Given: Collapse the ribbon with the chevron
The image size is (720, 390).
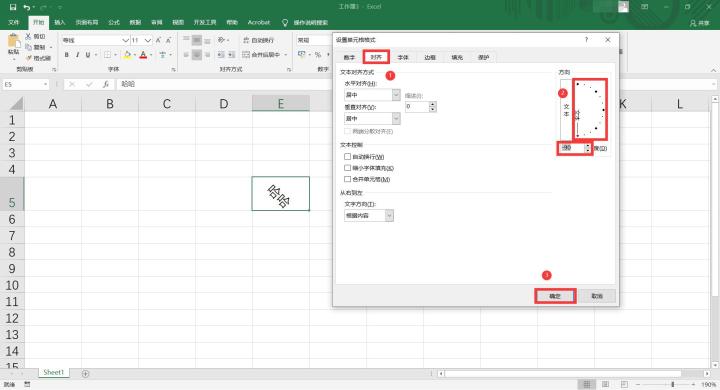Looking at the screenshot, I should (713, 70).
